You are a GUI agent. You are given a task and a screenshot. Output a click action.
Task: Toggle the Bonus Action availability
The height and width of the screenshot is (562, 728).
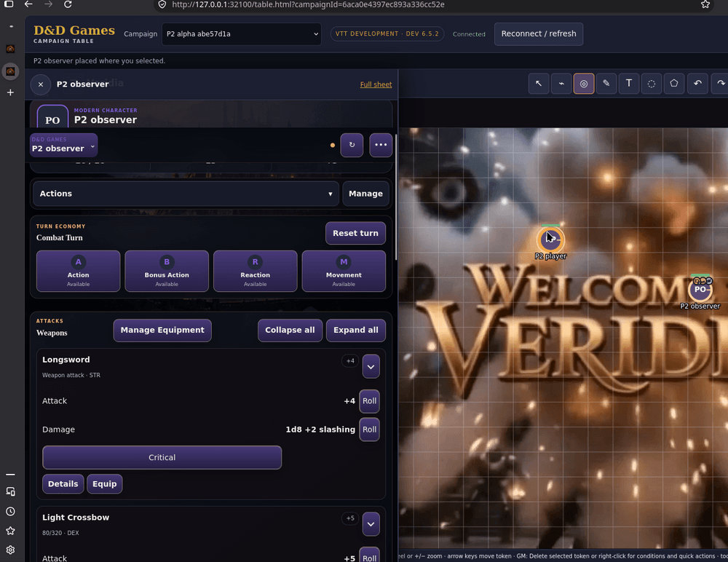[167, 272]
